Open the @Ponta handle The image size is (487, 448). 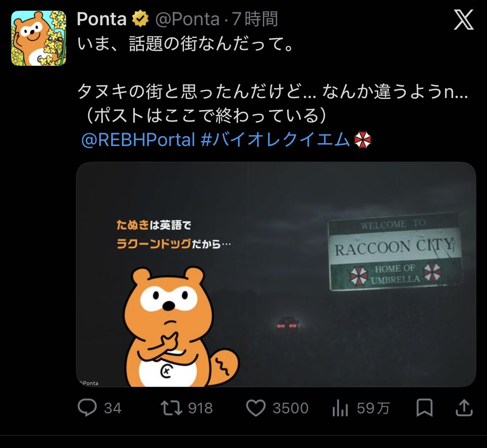pyautogui.click(x=187, y=19)
